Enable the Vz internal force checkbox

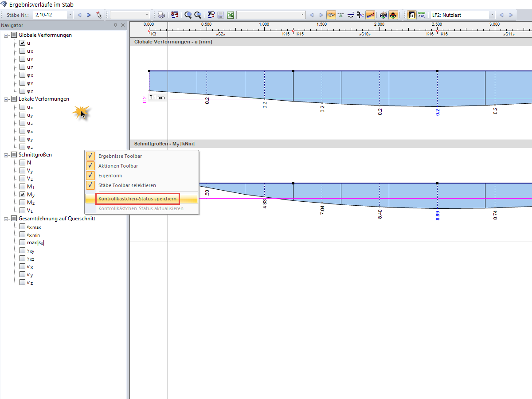tap(22, 179)
